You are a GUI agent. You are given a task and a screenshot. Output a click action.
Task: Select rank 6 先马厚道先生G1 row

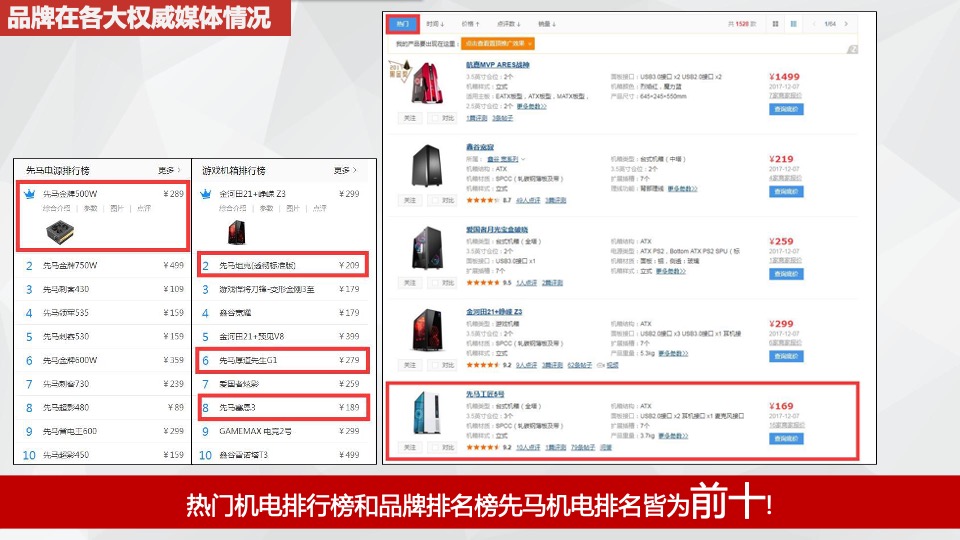(x=283, y=360)
